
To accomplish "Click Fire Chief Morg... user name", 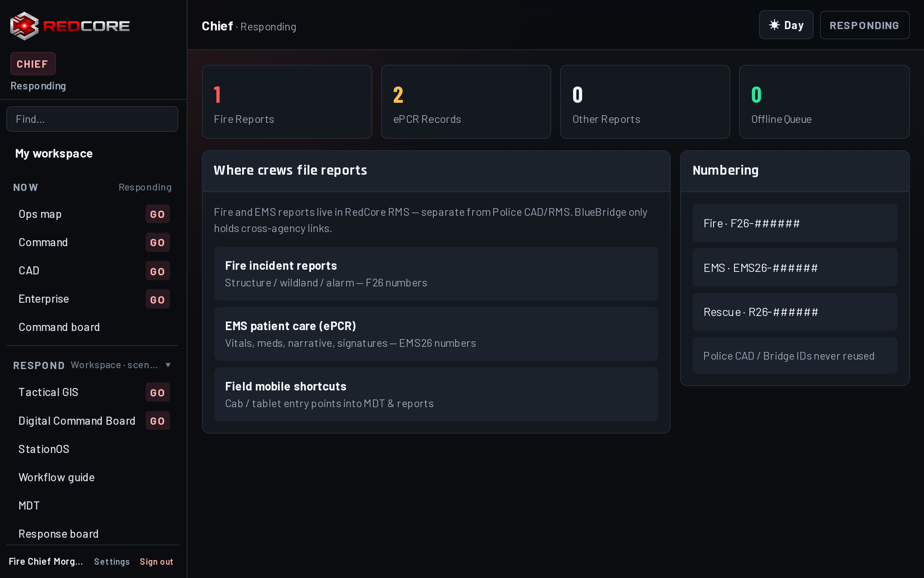I will click(46, 562).
